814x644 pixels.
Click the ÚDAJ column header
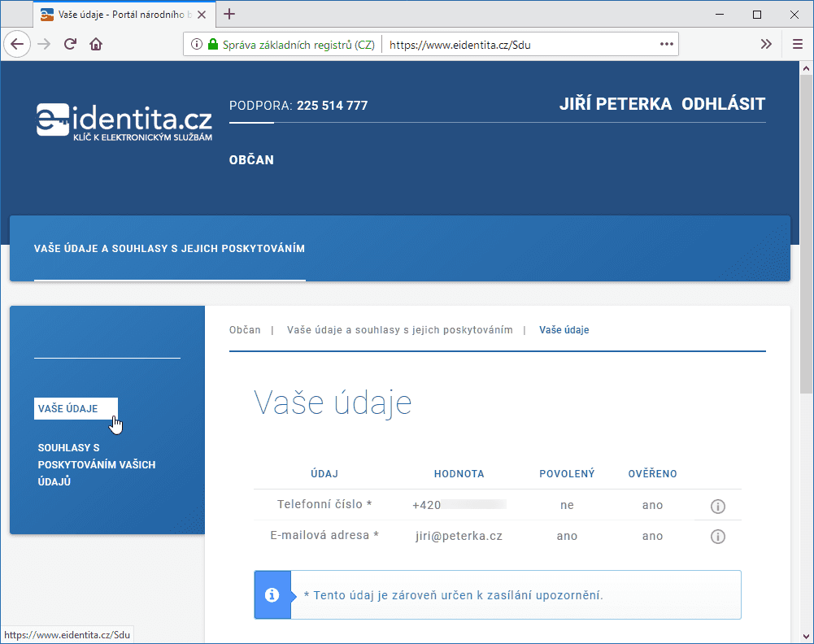pyautogui.click(x=324, y=474)
